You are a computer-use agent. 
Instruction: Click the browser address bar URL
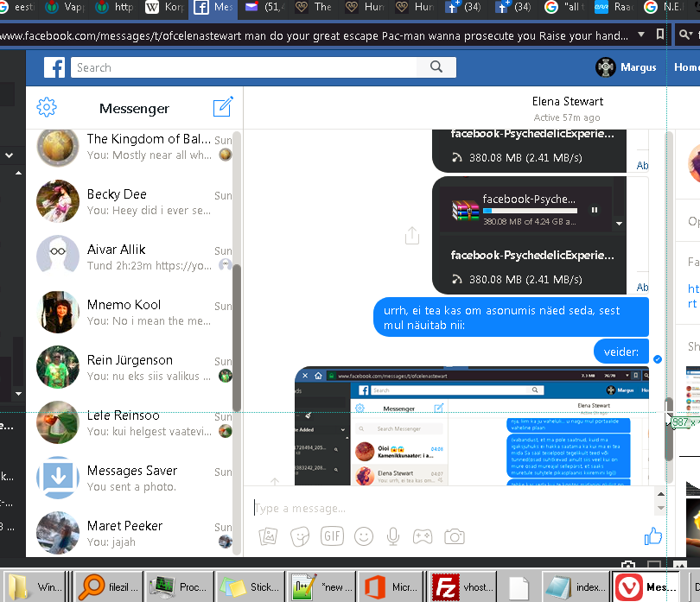click(315, 35)
